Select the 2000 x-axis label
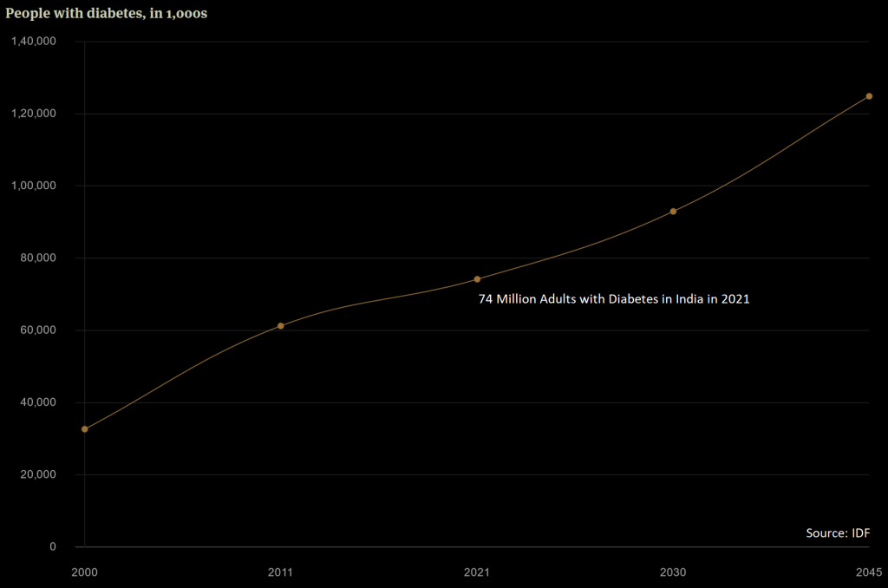Screen dimensions: 888x588 (x=84, y=572)
